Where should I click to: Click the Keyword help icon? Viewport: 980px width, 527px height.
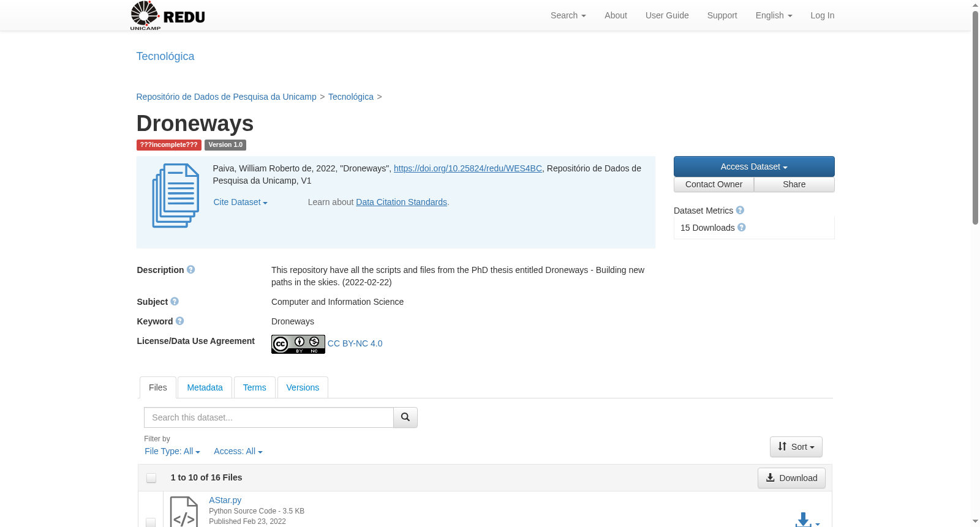click(180, 321)
